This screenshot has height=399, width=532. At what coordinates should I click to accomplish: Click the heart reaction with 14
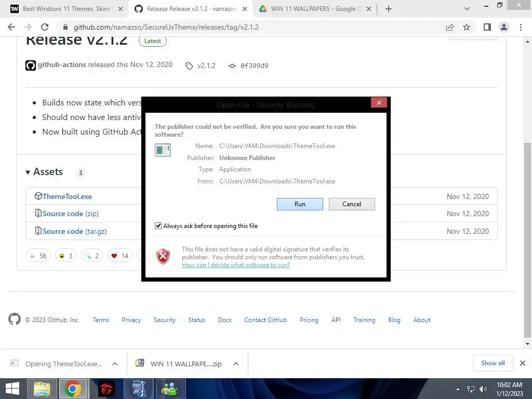(x=120, y=256)
